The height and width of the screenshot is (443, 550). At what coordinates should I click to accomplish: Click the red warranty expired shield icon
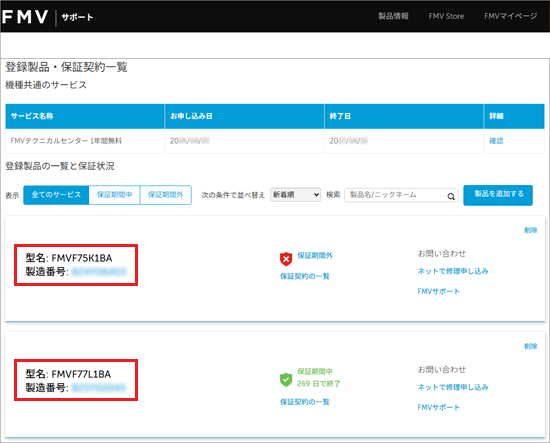pos(286,259)
